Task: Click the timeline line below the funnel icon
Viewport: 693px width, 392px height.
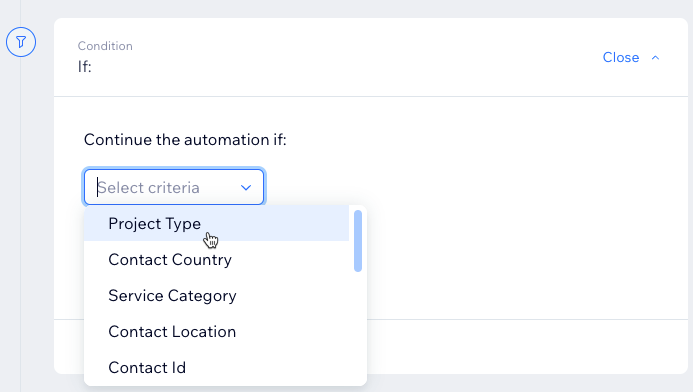Action: 20,221
